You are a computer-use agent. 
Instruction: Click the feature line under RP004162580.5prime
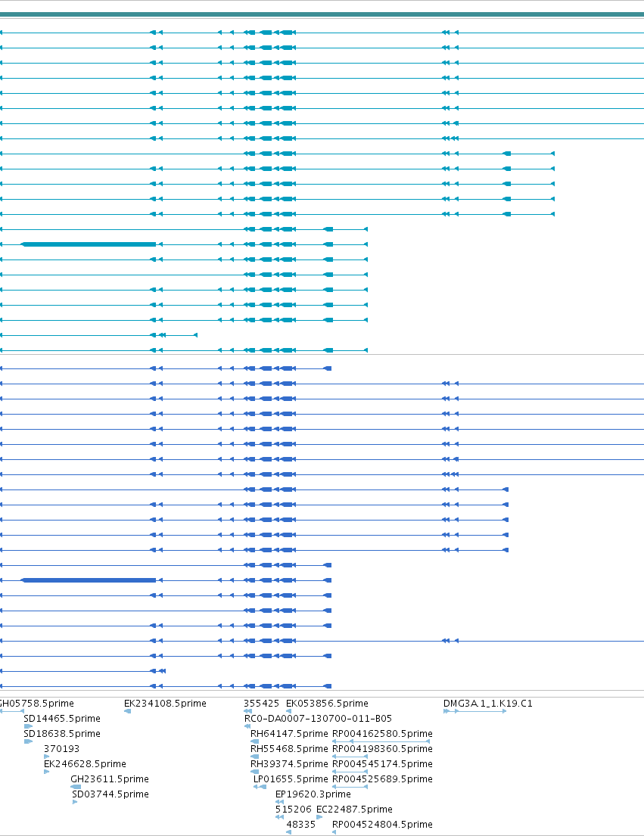tap(381, 741)
